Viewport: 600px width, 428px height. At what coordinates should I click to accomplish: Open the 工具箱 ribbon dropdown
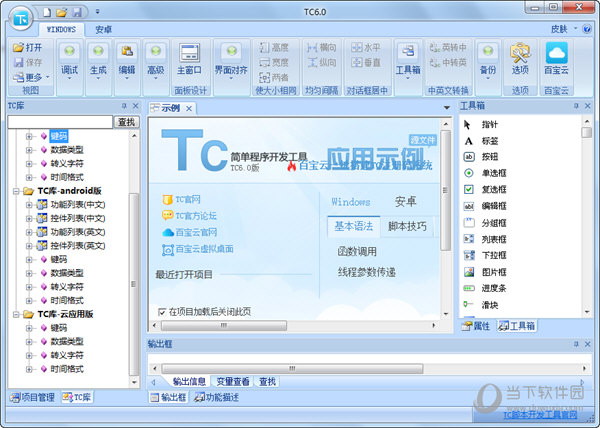click(408, 62)
